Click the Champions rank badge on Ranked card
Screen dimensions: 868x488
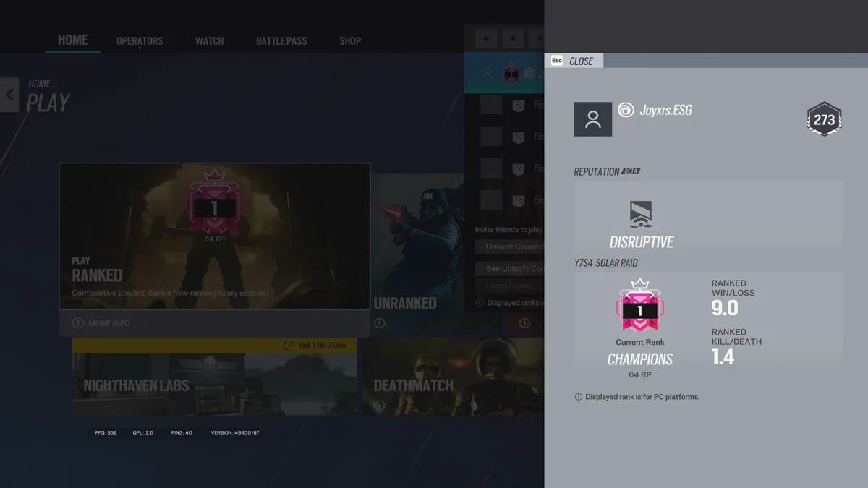(x=214, y=201)
